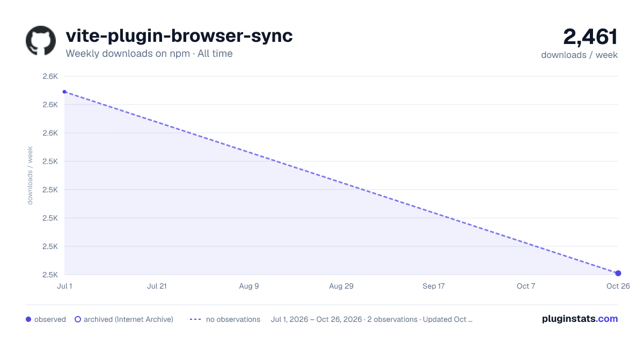This screenshot has height=338, width=644.
Task: Click the "Weekly downloads on npm · All time" subtitle
Action: [x=149, y=54]
